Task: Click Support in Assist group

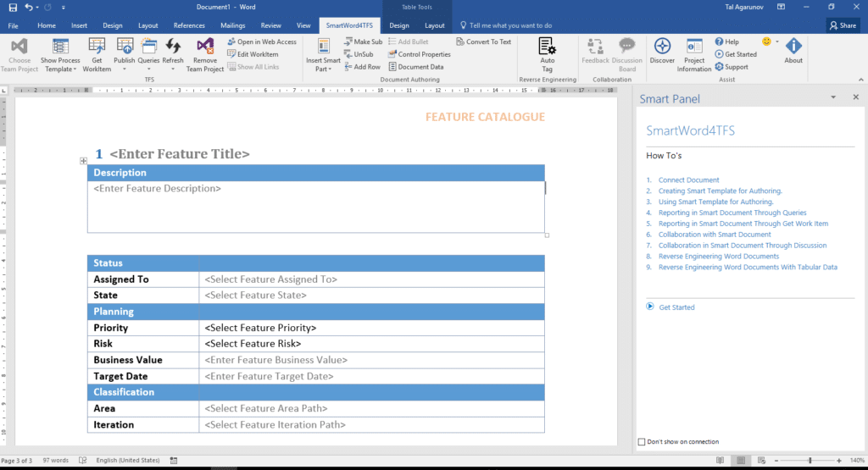Action: pyautogui.click(x=732, y=67)
